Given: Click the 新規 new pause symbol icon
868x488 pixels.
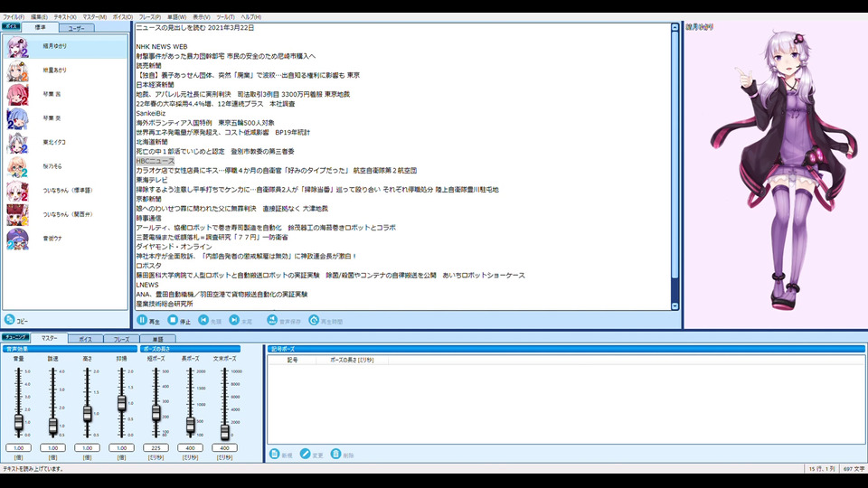Looking at the screenshot, I should coord(274,454).
